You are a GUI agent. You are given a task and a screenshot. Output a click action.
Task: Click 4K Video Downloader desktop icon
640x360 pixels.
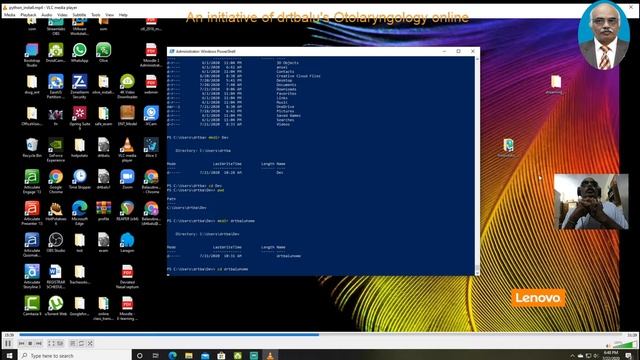(127, 87)
